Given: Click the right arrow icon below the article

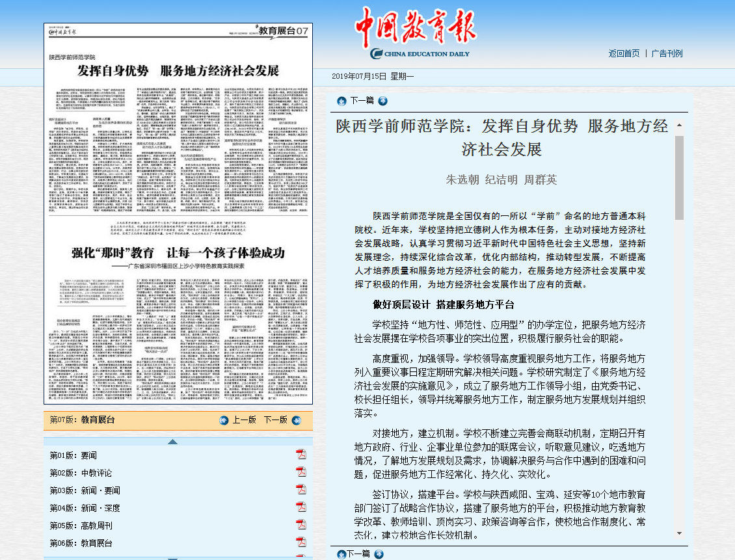Looking at the screenshot, I should tap(379, 554).
